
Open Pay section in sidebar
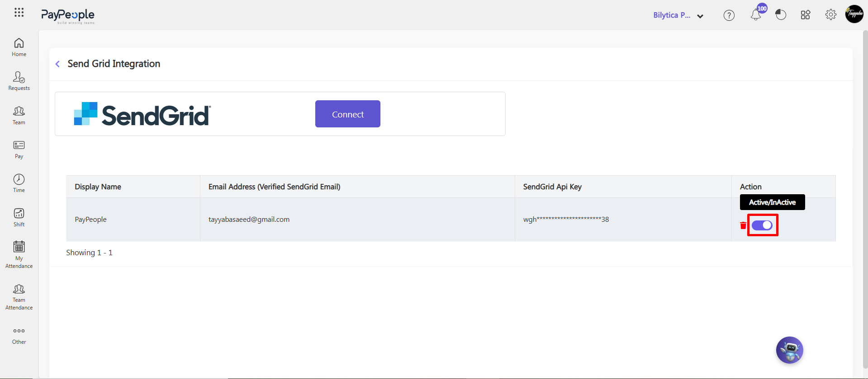tap(19, 150)
